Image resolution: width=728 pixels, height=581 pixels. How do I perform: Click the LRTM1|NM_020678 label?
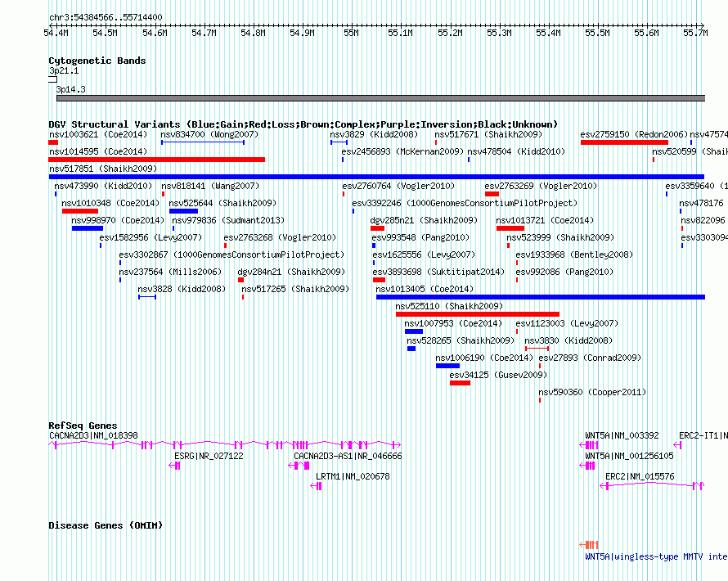[x=353, y=476]
